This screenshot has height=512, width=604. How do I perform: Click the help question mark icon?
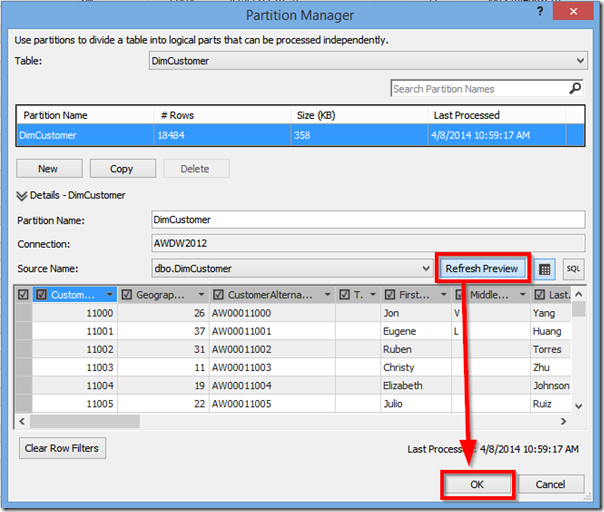click(540, 12)
